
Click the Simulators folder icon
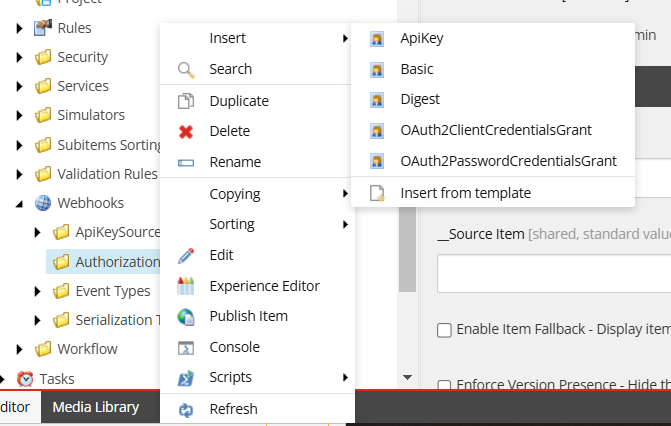tap(43, 115)
